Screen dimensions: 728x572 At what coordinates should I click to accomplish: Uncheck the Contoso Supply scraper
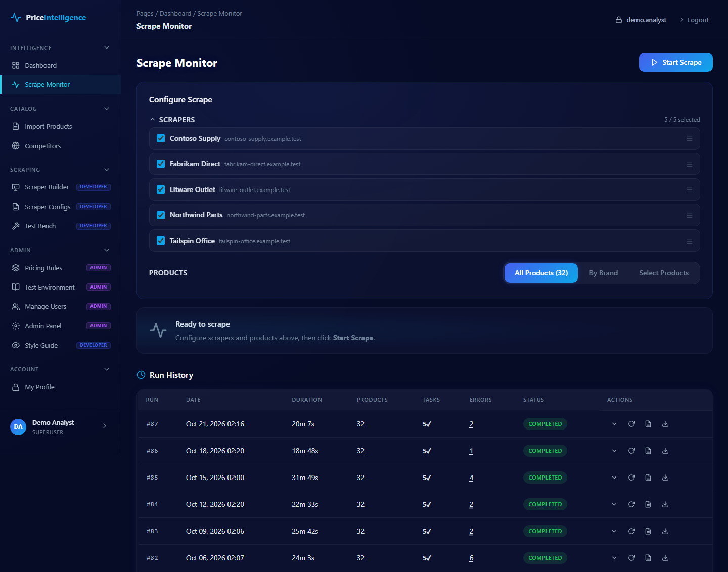pos(161,138)
